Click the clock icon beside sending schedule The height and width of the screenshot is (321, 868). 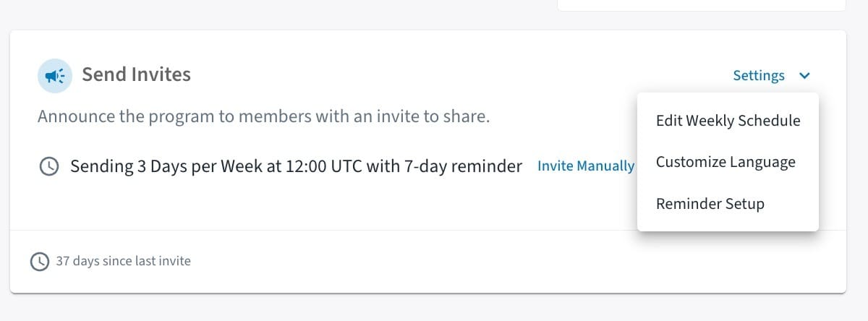click(x=48, y=167)
